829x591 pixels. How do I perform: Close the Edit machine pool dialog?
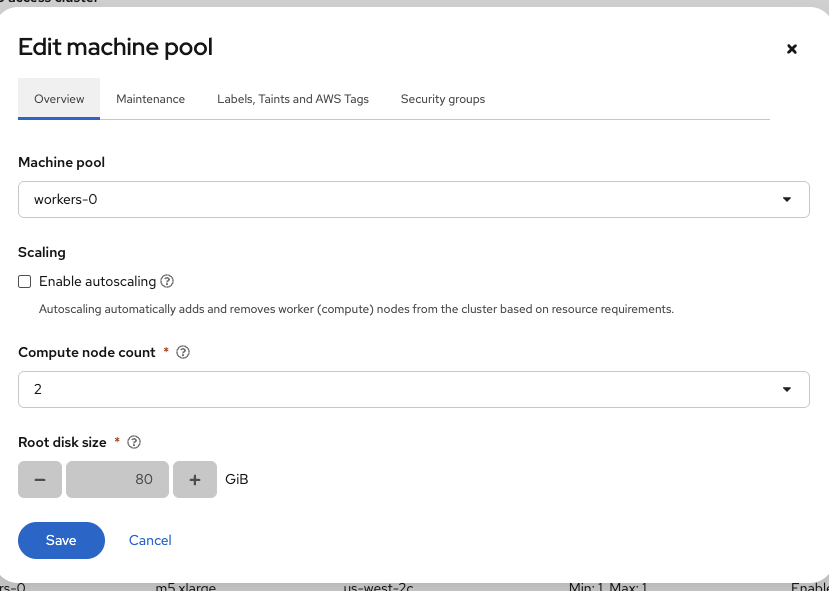pyautogui.click(x=791, y=49)
